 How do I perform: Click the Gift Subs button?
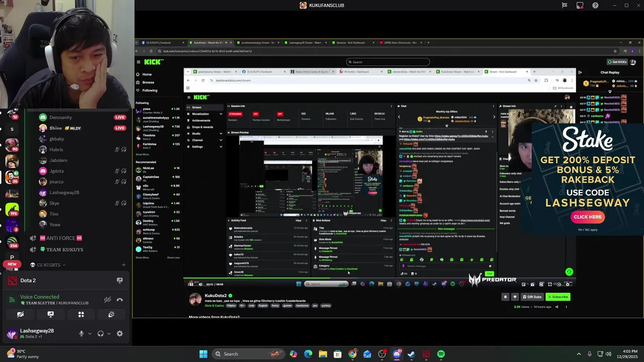[x=532, y=297]
